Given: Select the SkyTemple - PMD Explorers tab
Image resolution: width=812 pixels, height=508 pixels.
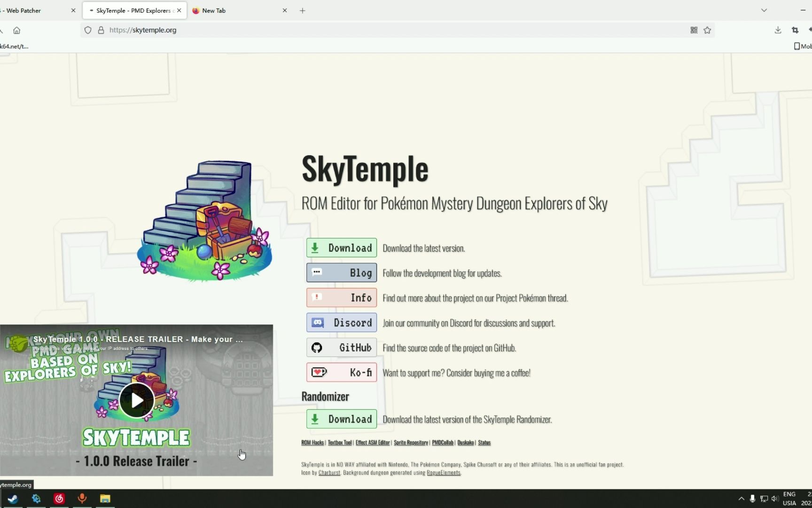Looking at the screenshot, I should [x=134, y=10].
